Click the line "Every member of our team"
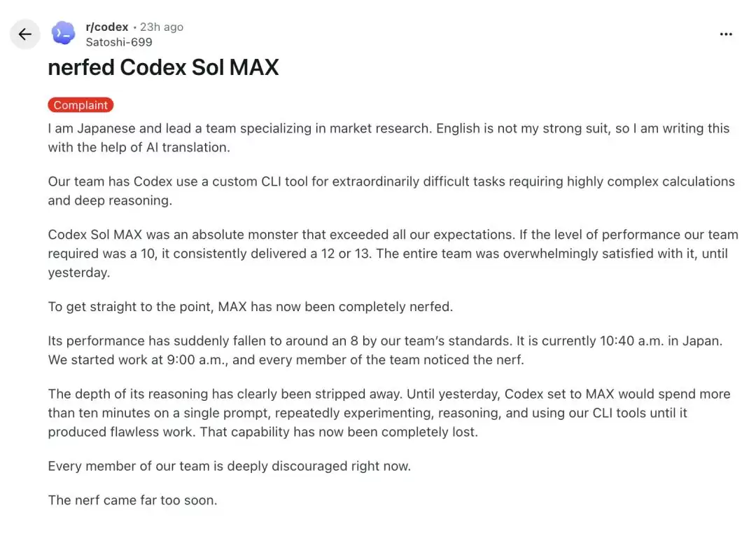This screenshot has height=536, width=756. click(230, 466)
